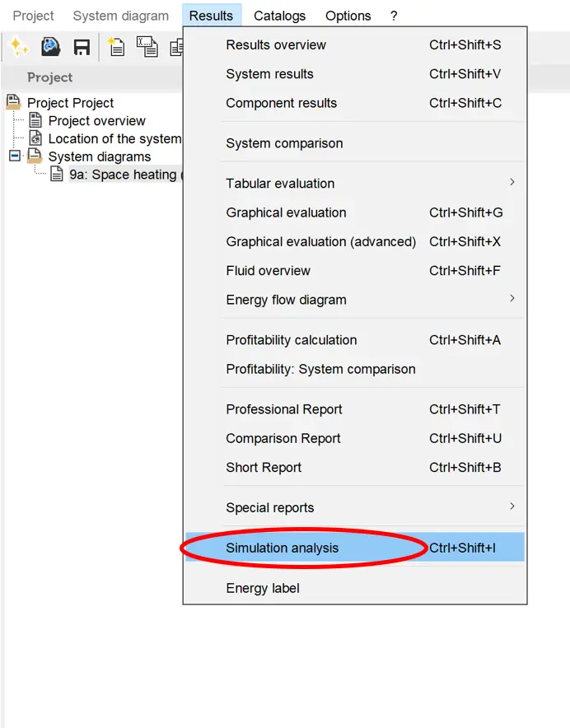Click the new project sparkle icon
Image resolution: width=570 pixels, height=728 pixels.
tap(19, 48)
